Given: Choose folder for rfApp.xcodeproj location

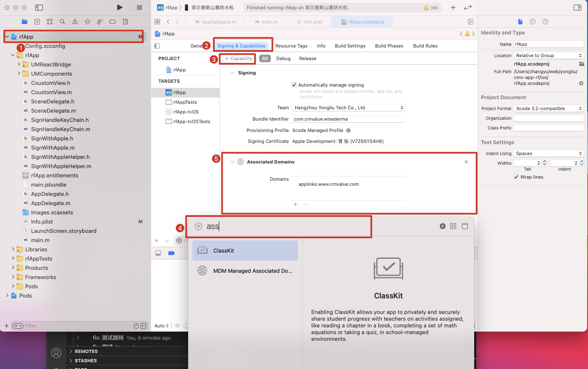Looking at the screenshot, I should (581, 64).
